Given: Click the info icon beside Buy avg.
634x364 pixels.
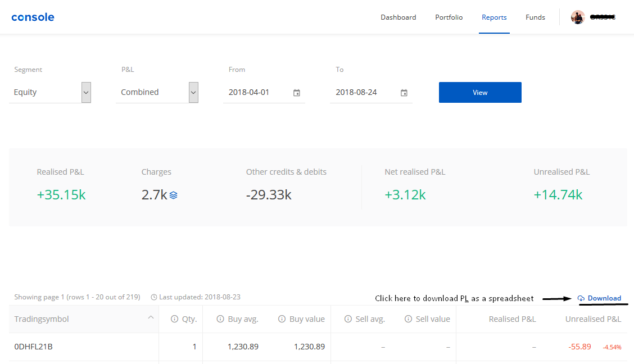Looking at the screenshot, I should (220, 319).
